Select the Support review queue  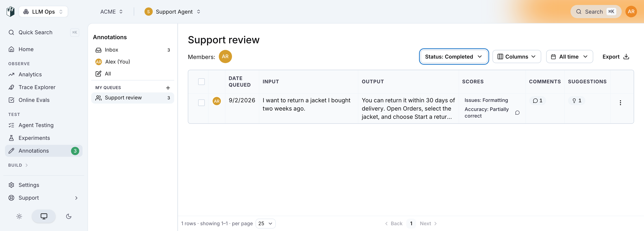coord(133,98)
